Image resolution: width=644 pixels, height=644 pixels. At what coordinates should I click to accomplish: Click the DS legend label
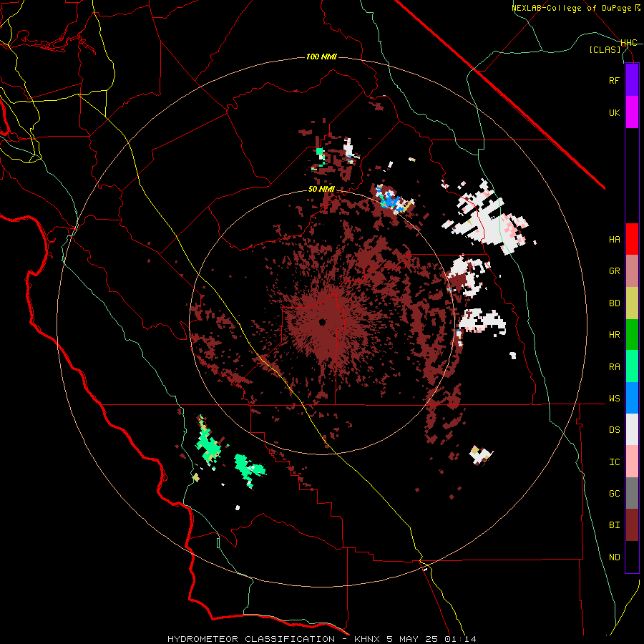[x=614, y=430]
